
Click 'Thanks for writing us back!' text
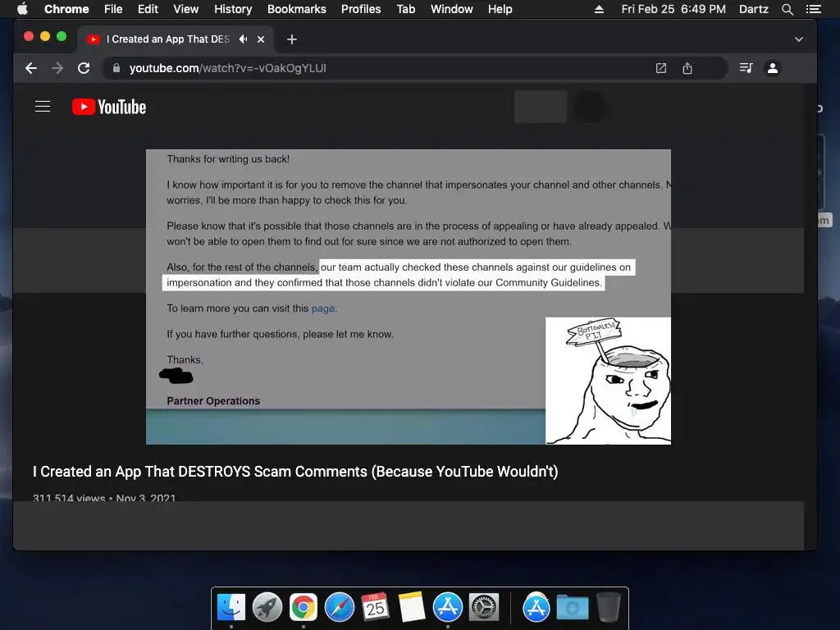[x=228, y=159]
